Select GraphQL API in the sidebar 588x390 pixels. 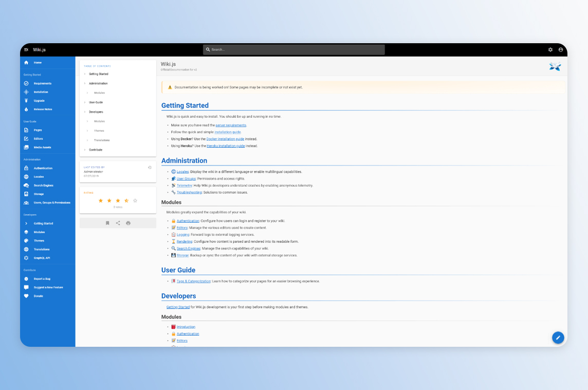tap(42, 258)
